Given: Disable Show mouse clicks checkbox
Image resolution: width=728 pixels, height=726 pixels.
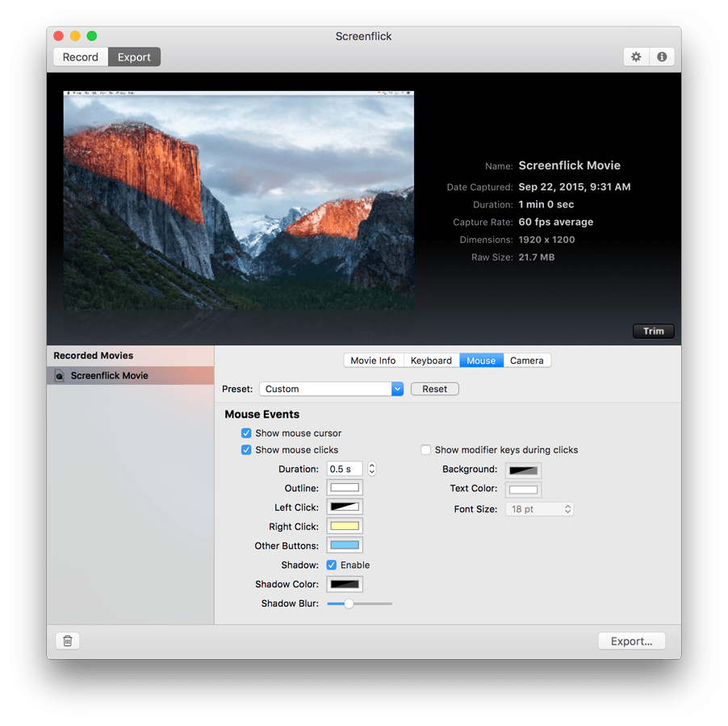Looking at the screenshot, I should [x=246, y=450].
